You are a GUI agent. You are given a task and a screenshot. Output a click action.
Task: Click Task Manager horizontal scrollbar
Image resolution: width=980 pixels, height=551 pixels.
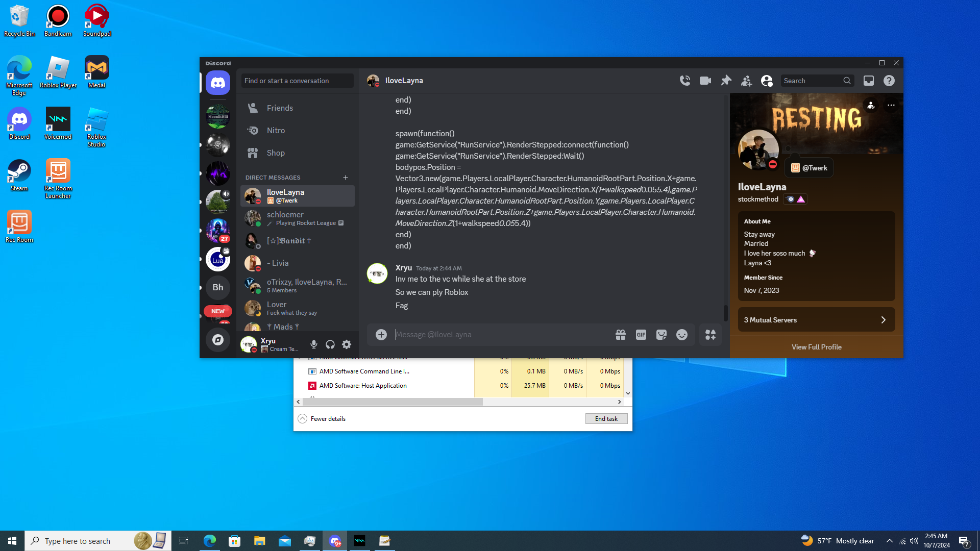coord(393,402)
